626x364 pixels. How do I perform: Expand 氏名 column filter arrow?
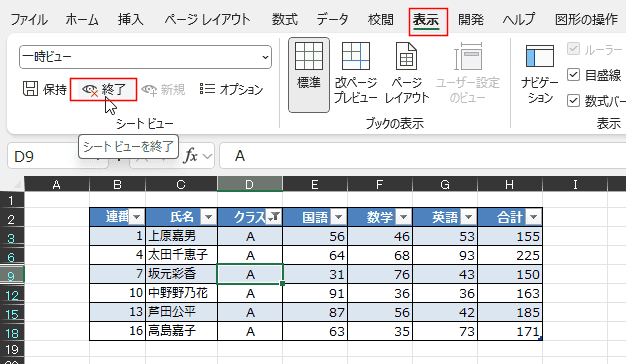tap(208, 217)
